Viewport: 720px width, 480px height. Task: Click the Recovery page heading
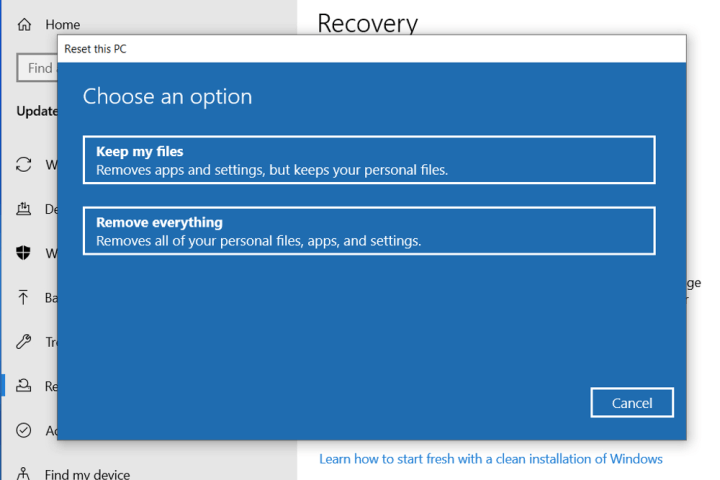pyautogui.click(x=367, y=22)
